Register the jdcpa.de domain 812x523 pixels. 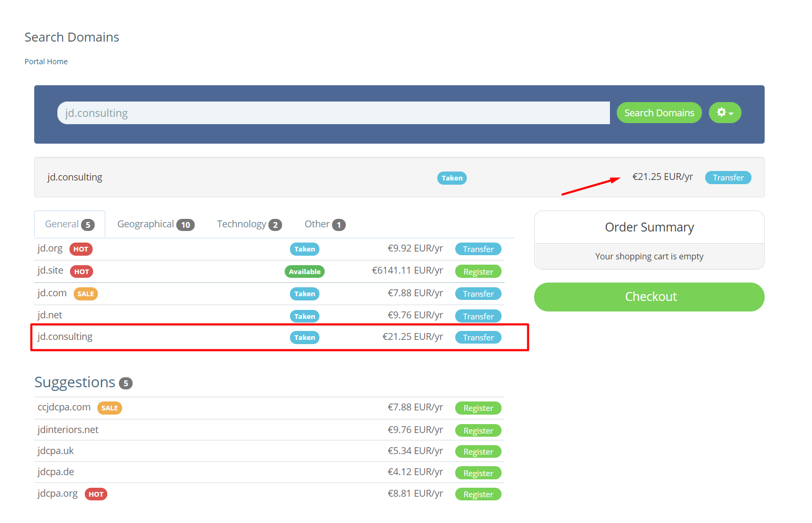pos(478,472)
